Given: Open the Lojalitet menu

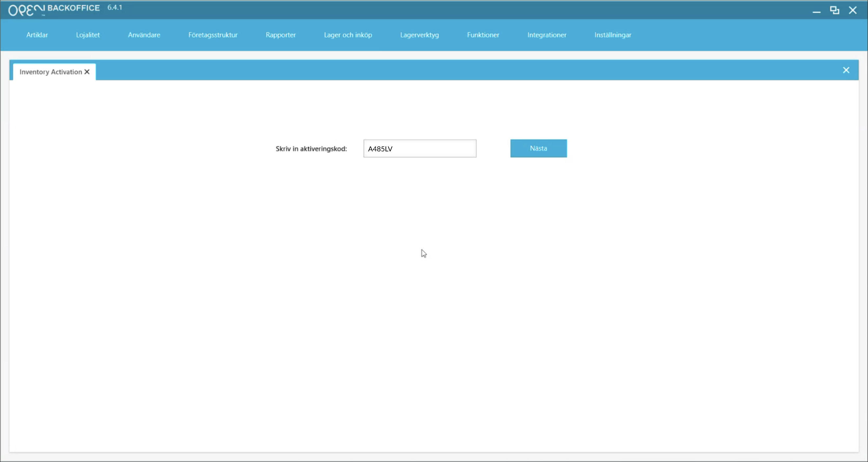Looking at the screenshot, I should (88, 35).
